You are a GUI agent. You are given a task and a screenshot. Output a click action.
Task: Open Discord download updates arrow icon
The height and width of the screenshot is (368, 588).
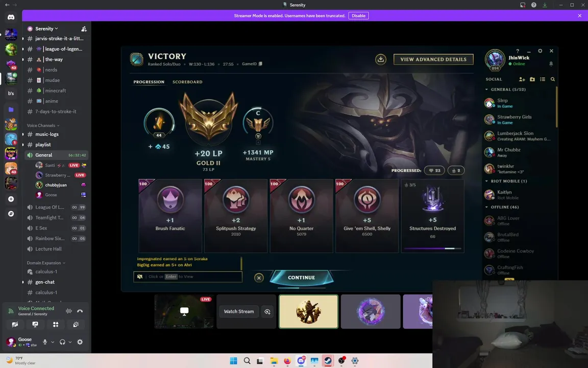point(545,5)
